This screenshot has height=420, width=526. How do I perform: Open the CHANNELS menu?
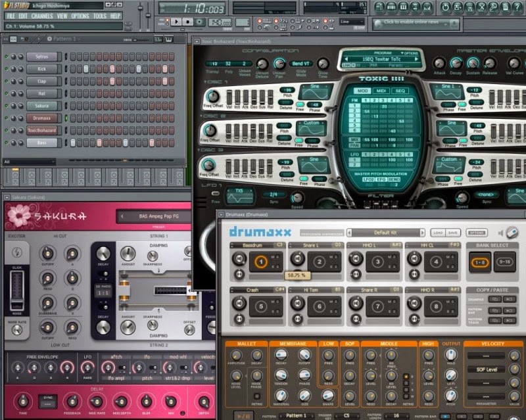[42, 16]
